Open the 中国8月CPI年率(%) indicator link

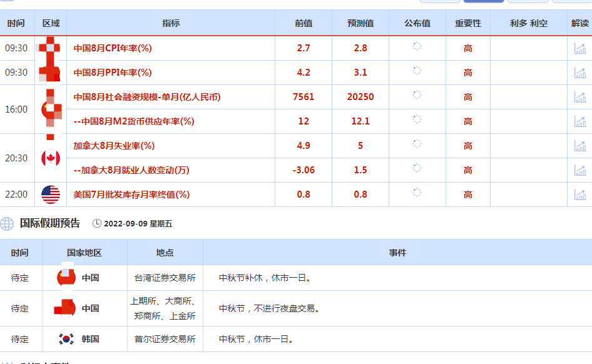[113, 48]
